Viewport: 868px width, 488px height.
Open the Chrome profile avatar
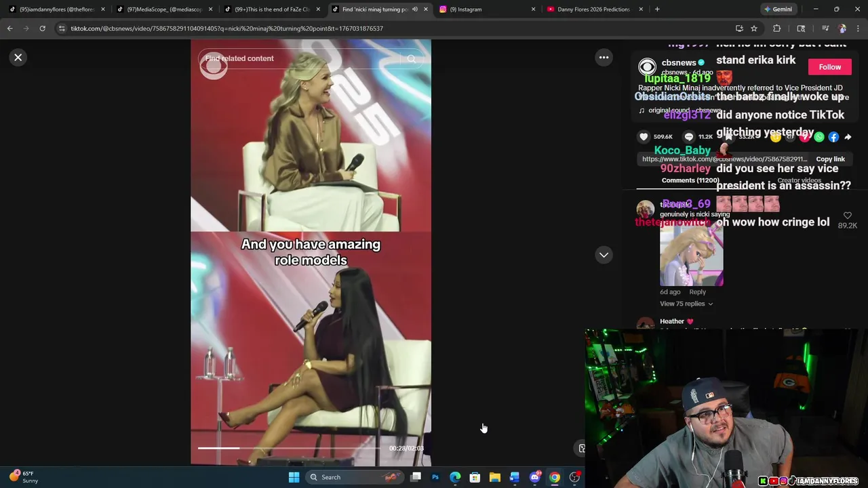842,28
